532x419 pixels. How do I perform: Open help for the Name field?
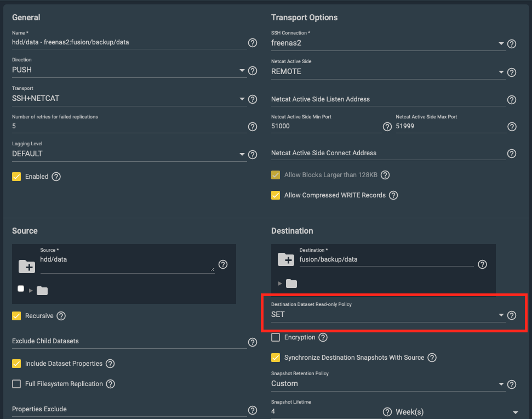[x=253, y=43]
